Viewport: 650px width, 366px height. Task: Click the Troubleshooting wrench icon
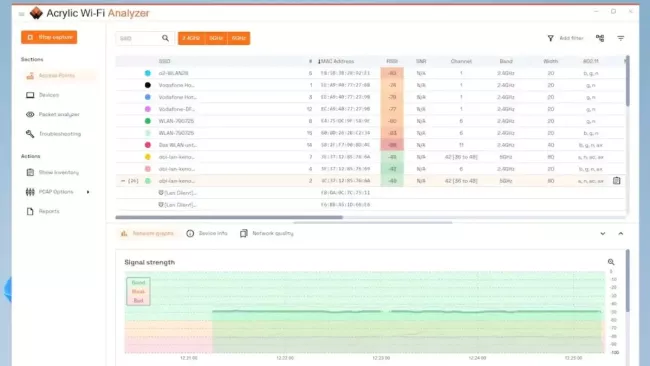click(30, 134)
